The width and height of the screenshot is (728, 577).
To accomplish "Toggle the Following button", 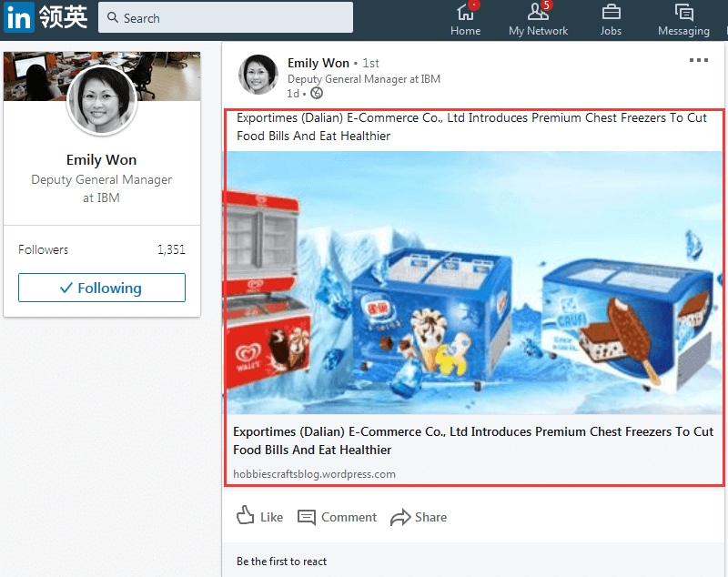I will pyautogui.click(x=102, y=288).
